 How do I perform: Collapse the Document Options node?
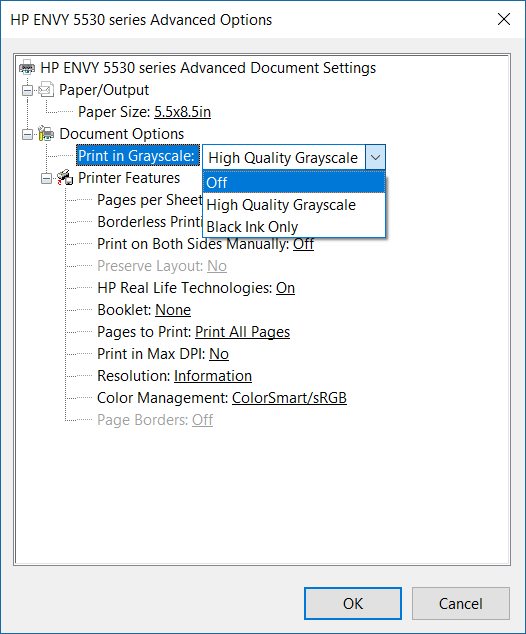[27, 134]
